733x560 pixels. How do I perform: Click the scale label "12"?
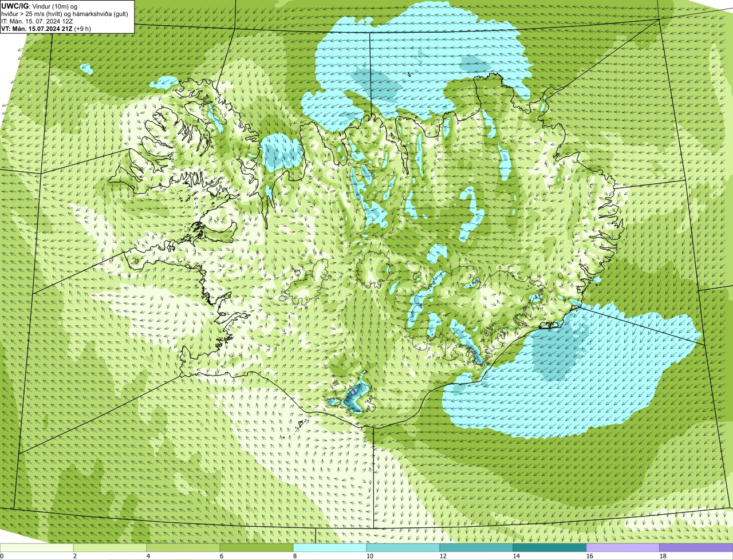click(x=443, y=556)
